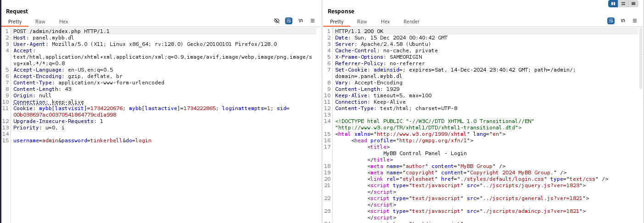
Task: Click the '<html xmlns=' line in Response
Action: [x=420, y=134]
